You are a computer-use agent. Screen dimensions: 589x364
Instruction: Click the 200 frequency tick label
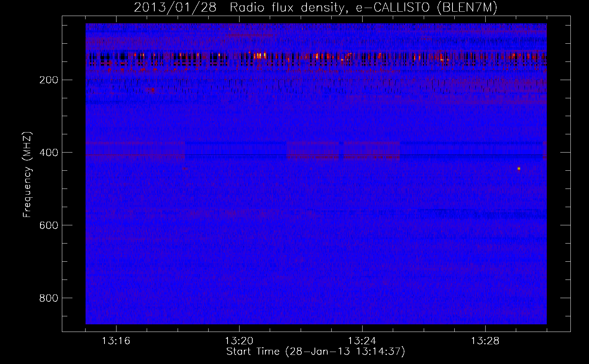[48, 80]
